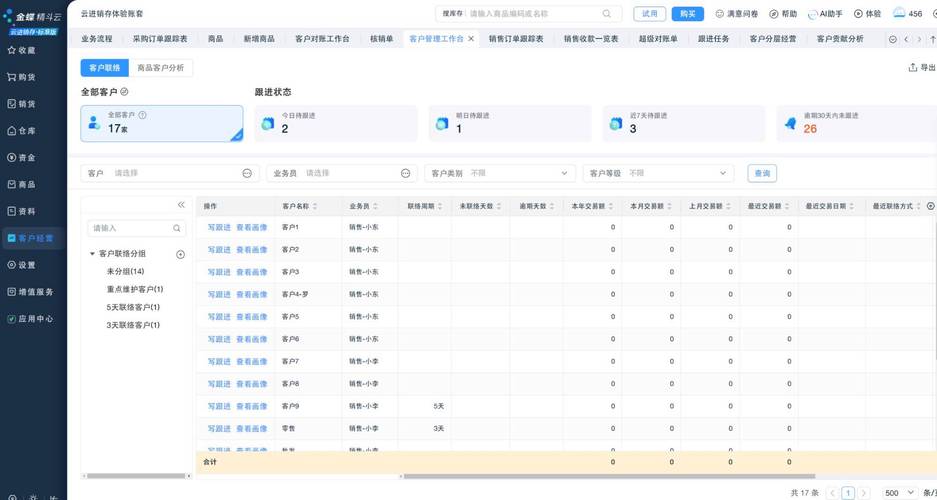
Task: Switch to the 超级对账单 tab
Action: (658, 39)
